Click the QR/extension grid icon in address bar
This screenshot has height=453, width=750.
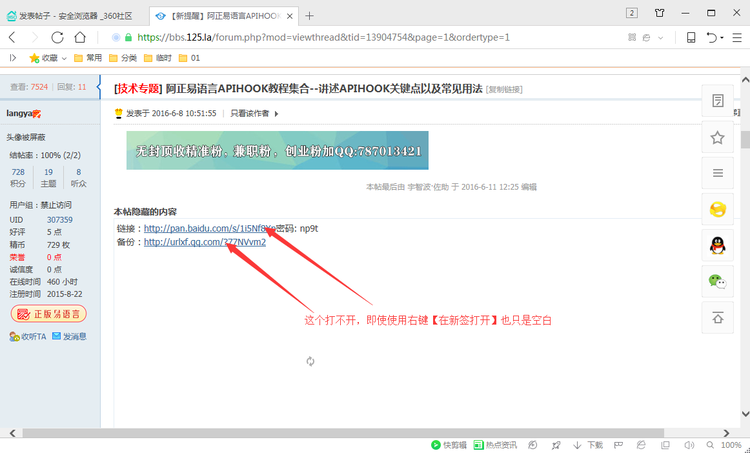point(632,37)
